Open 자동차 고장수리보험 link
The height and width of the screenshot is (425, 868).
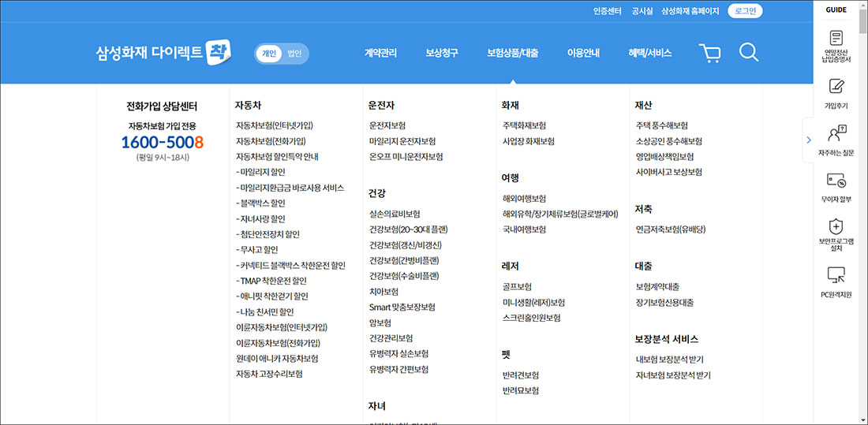(269, 374)
